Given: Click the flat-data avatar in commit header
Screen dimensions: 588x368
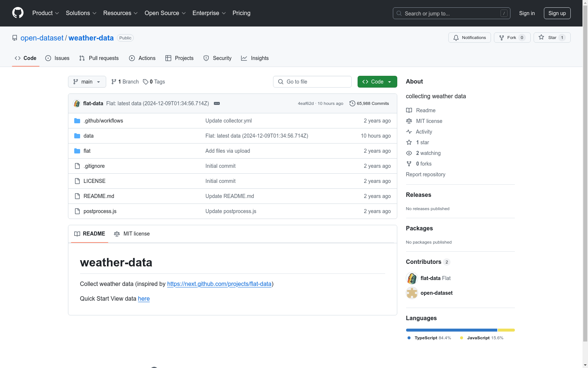Looking at the screenshot, I should [77, 103].
